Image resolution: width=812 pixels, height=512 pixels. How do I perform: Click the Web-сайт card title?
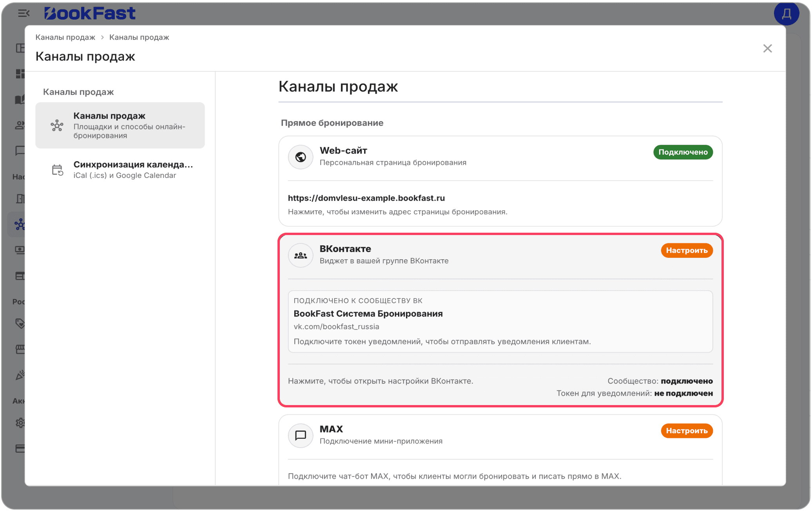(343, 150)
